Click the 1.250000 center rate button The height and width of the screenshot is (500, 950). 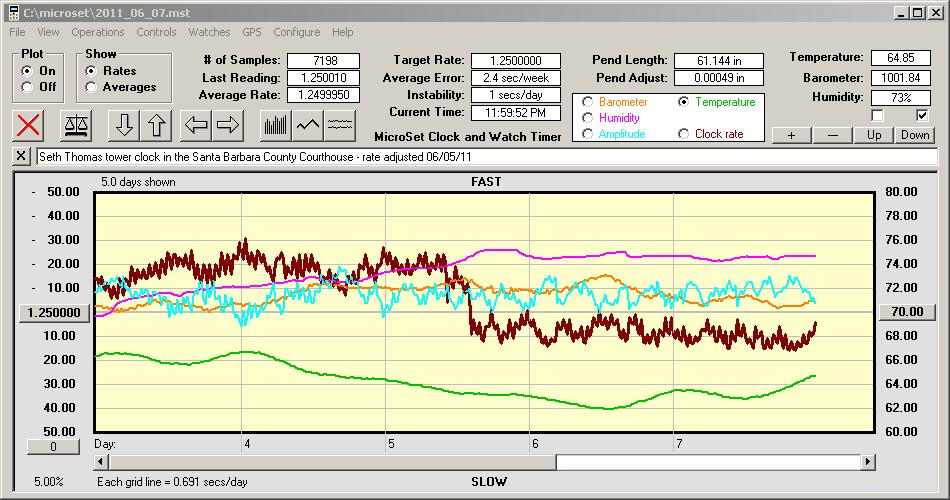(54, 313)
